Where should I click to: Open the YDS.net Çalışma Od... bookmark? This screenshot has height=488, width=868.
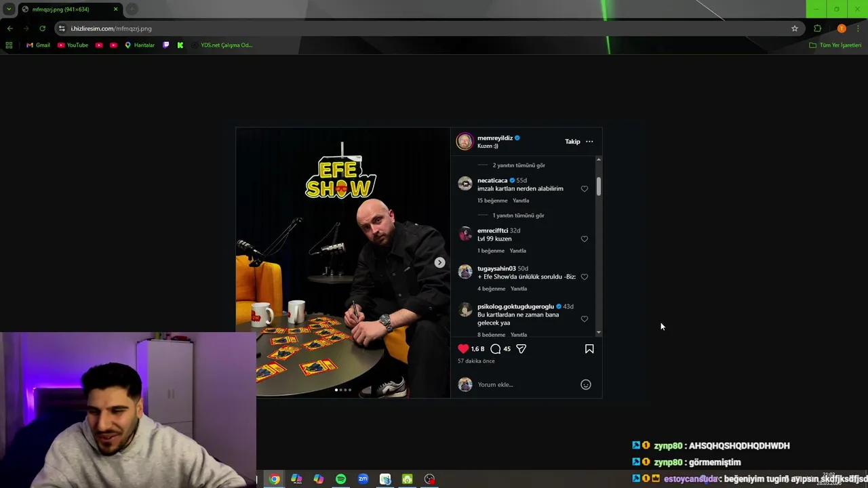(222, 45)
